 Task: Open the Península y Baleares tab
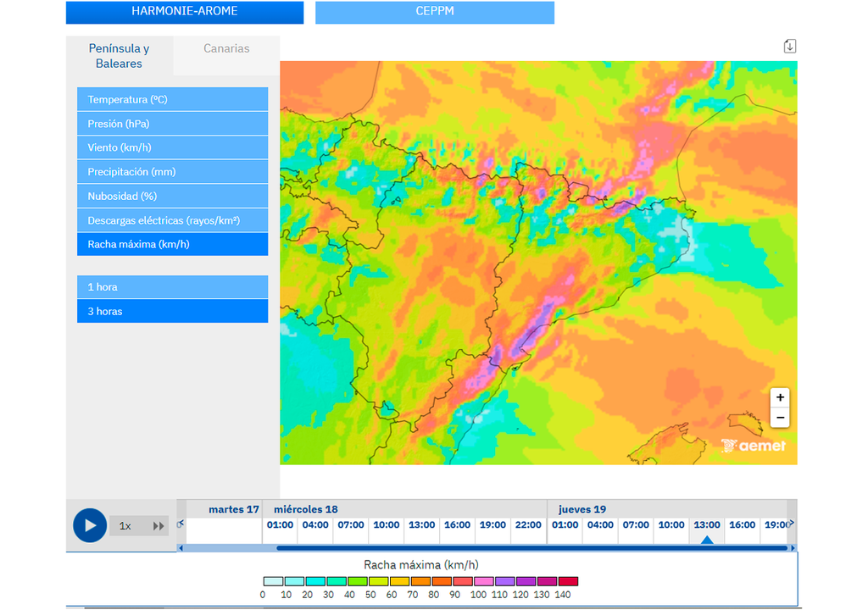(x=119, y=56)
